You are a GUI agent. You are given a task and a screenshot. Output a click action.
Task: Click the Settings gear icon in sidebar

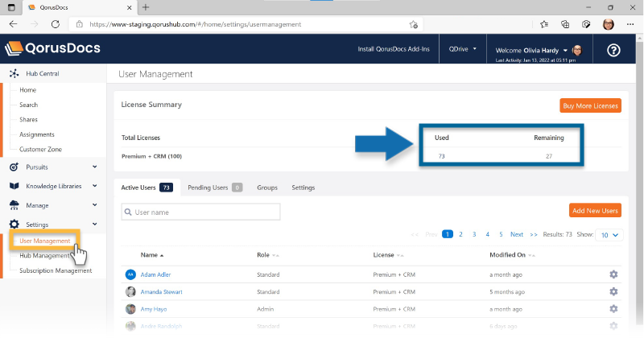click(14, 225)
